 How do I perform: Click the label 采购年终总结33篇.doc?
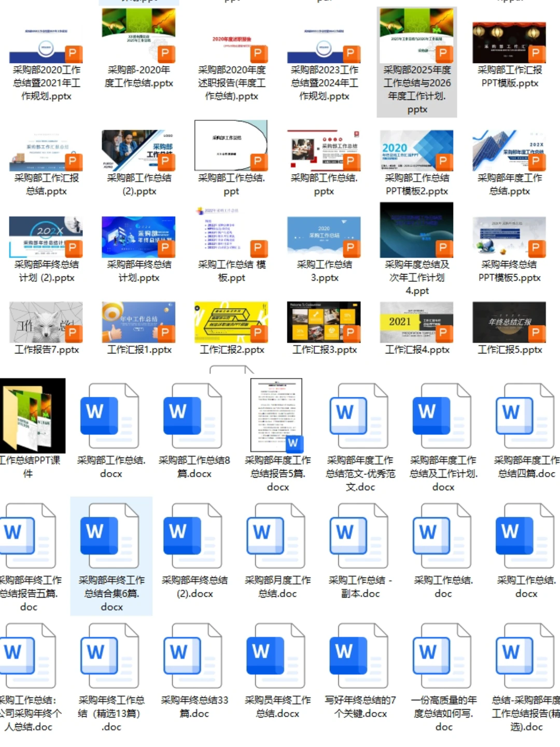tap(194, 707)
